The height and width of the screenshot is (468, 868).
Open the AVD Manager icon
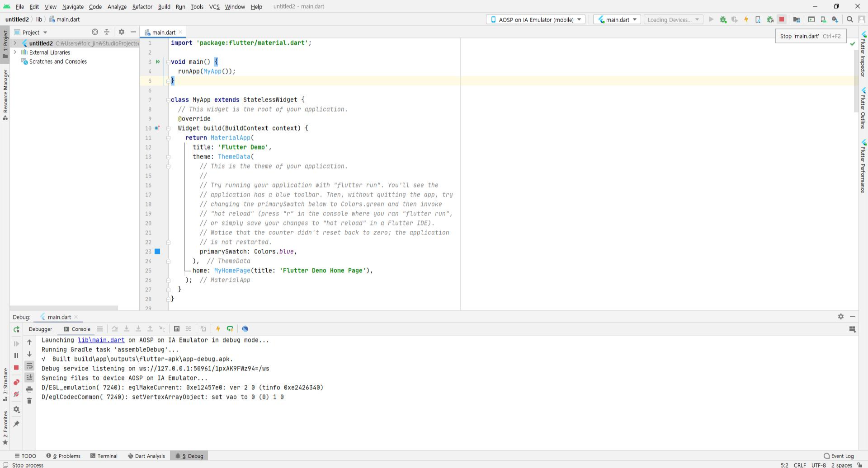point(823,19)
